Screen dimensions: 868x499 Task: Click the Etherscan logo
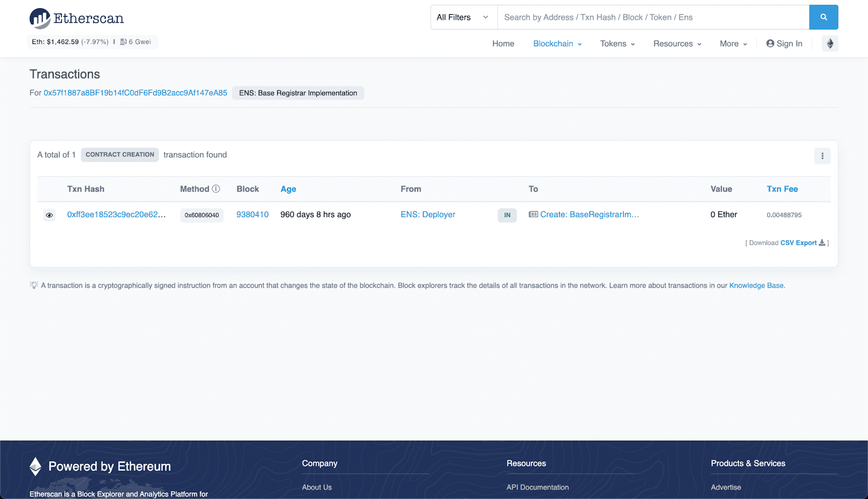(x=76, y=18)
